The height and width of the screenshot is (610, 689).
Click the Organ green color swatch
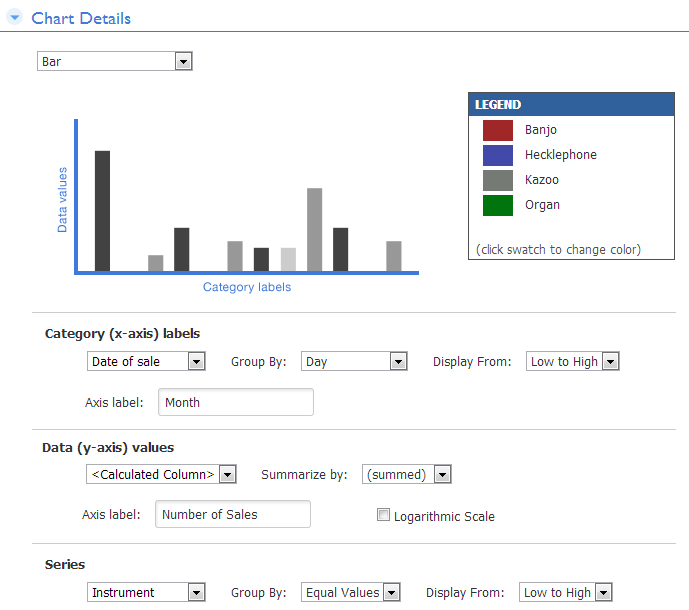[497, 205]
